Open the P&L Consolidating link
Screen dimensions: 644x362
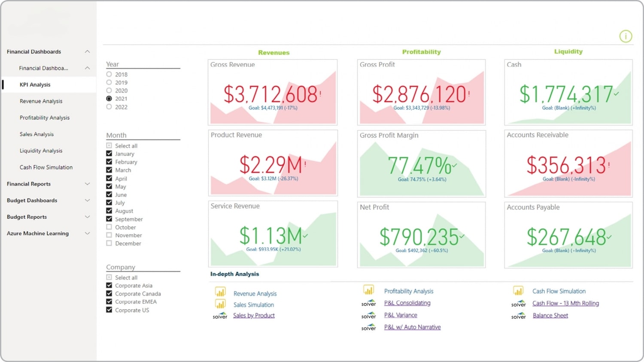(x=407, y=303)
